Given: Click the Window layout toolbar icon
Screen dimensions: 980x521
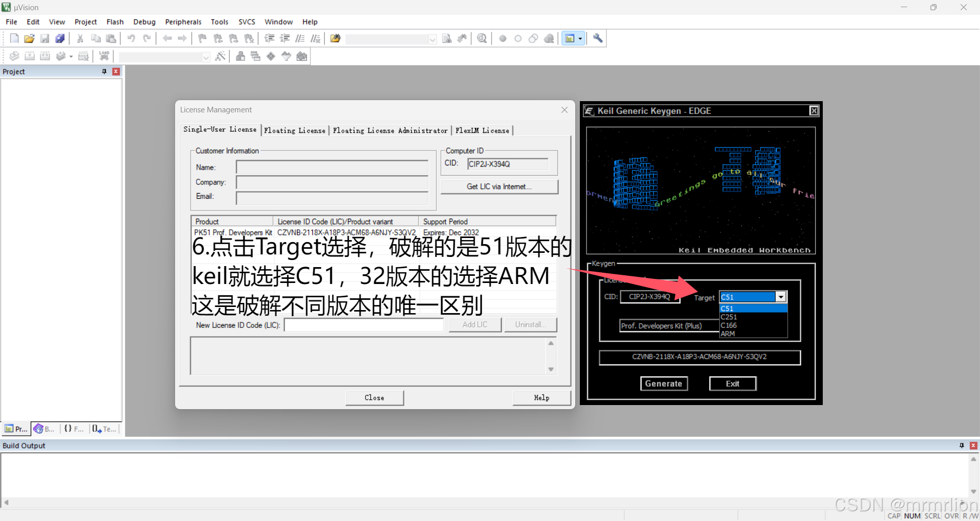Looking at the screenshot, I should click(x=570, y=38).
